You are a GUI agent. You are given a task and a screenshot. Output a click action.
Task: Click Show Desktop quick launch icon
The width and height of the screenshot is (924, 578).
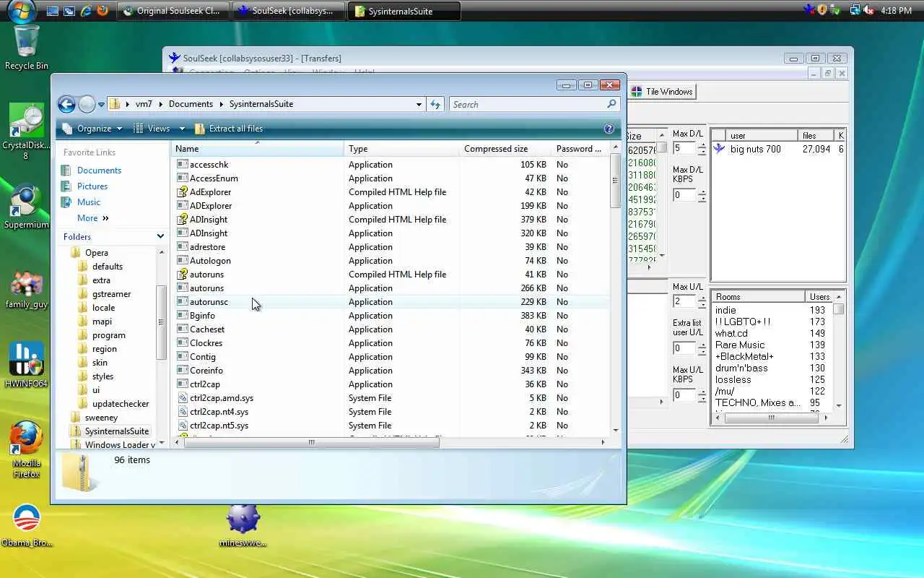tap(53, 11)
